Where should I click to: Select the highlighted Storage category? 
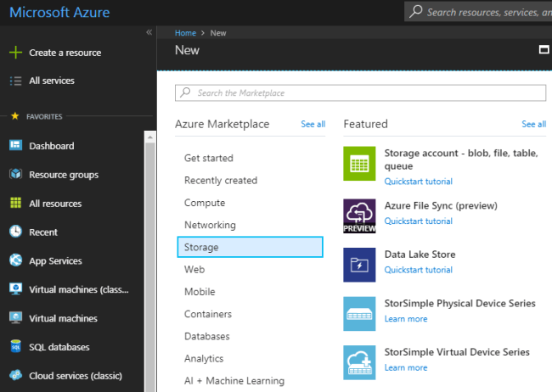(250, 247)
